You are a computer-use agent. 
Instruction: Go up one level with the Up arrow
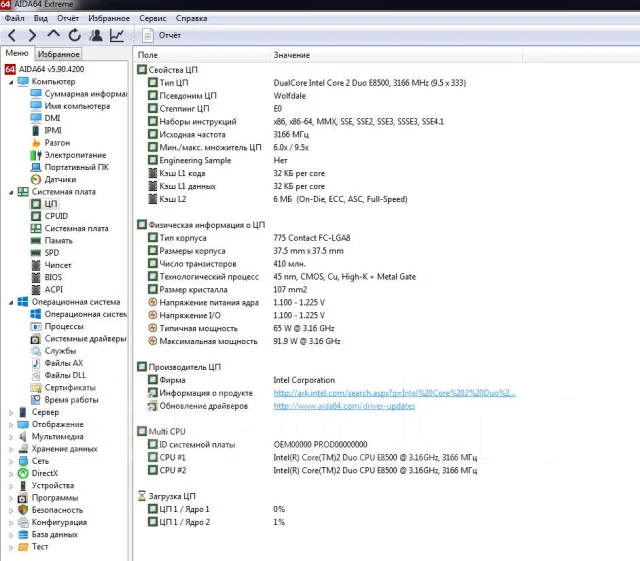(x=53, y=34)
